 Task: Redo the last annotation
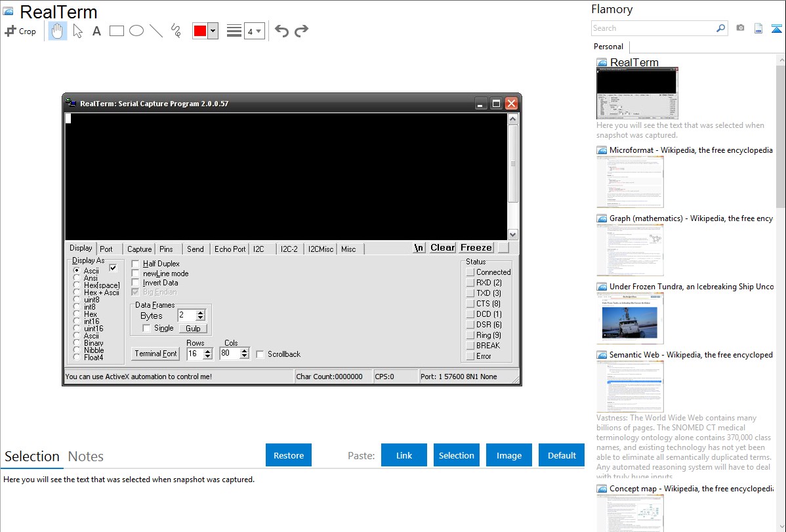[x=301, y=31]
